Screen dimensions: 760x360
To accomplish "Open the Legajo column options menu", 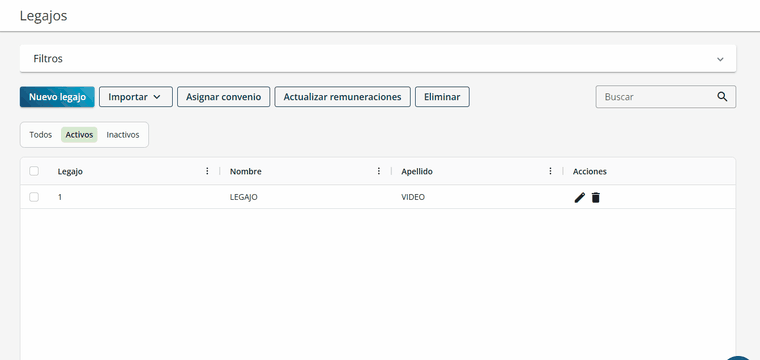I will 207,171.
